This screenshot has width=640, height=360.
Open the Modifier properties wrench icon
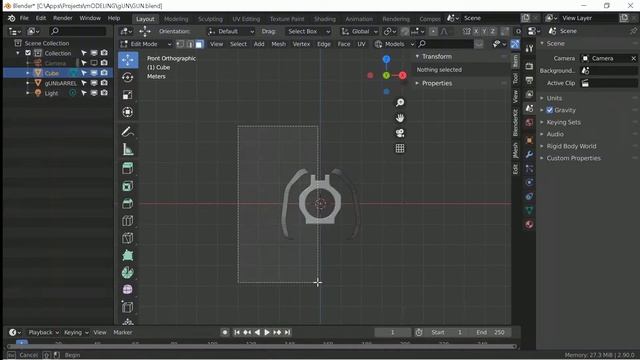529,154
